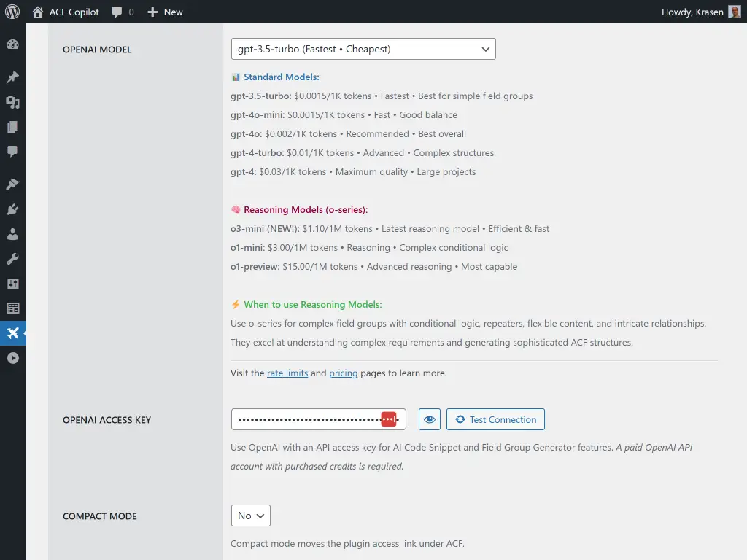Select the Appearance paintbrush icon

tap(13, 184)
